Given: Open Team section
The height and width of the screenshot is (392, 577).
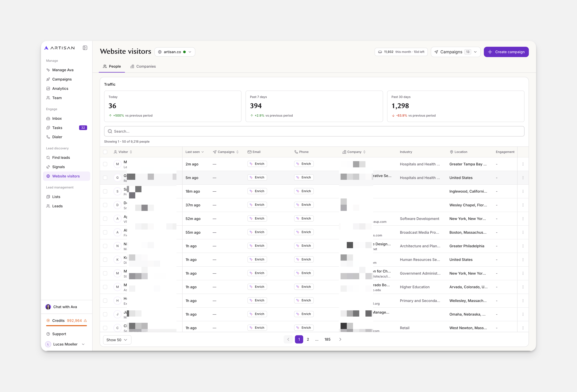Looking at the screenshot, I should (x=66, y=98).
